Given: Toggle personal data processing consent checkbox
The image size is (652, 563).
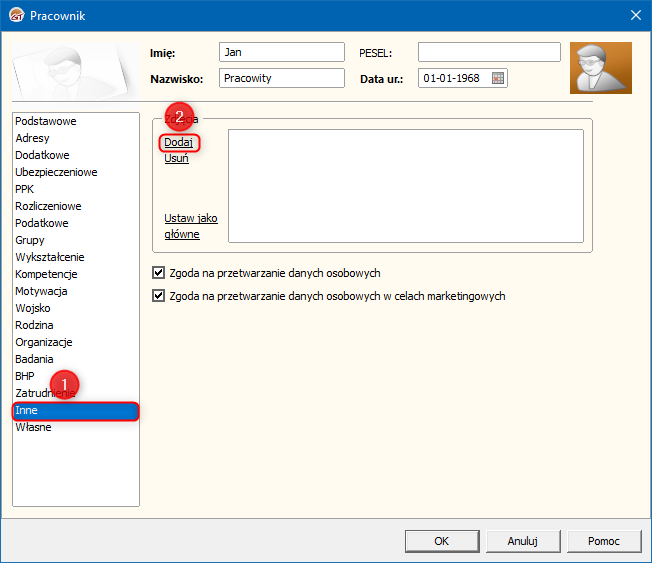Looking at the screenshot, I should 158,272.
